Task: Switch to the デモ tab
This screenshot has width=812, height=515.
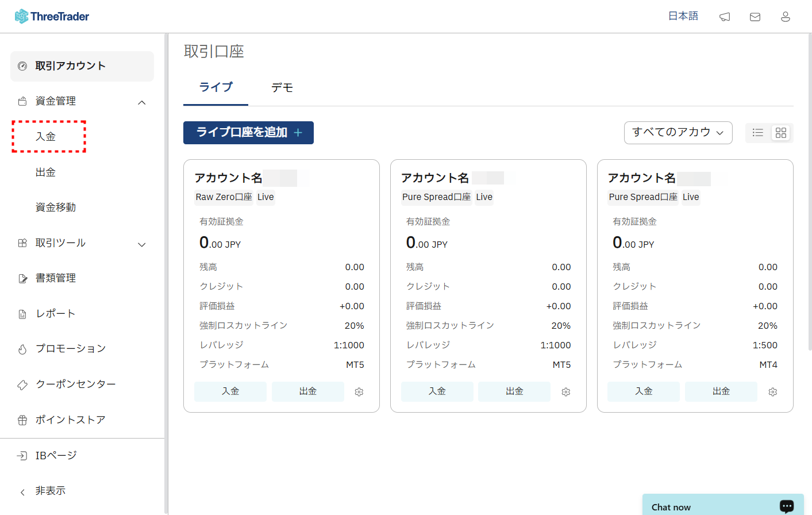Action: [x=282, y=87]
